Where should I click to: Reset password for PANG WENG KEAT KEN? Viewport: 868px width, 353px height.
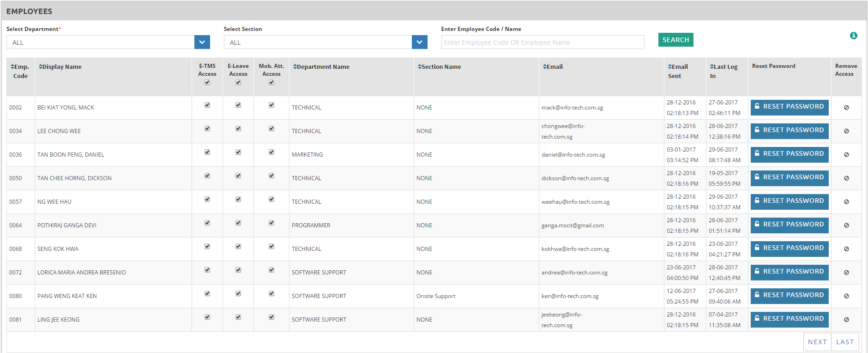pyautogui.click(x=790, y=296)
